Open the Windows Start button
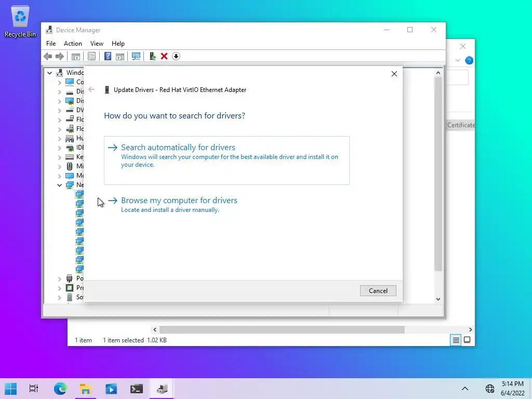532x399 pixels. click(10, 389)
